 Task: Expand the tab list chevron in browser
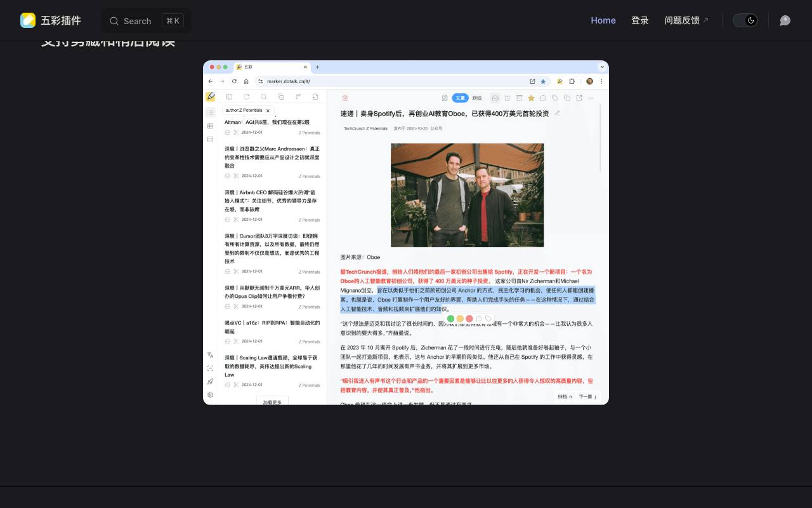coord(602,67)
